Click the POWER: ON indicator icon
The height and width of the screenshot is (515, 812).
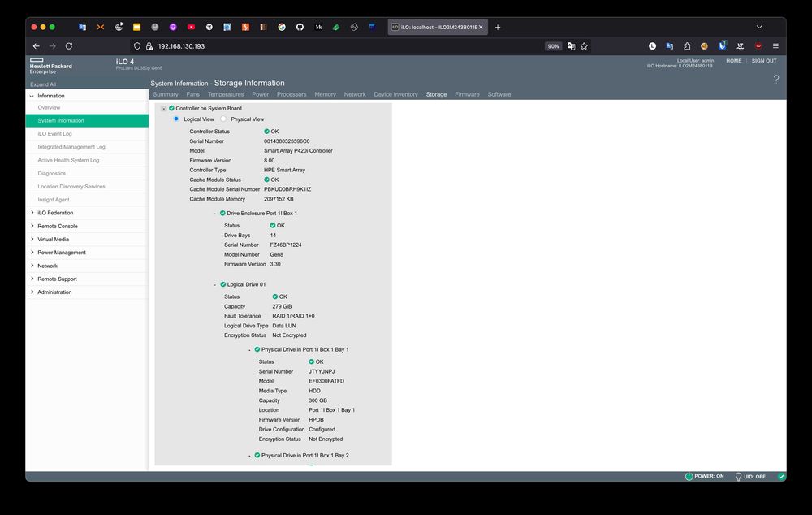coord(689,476)
